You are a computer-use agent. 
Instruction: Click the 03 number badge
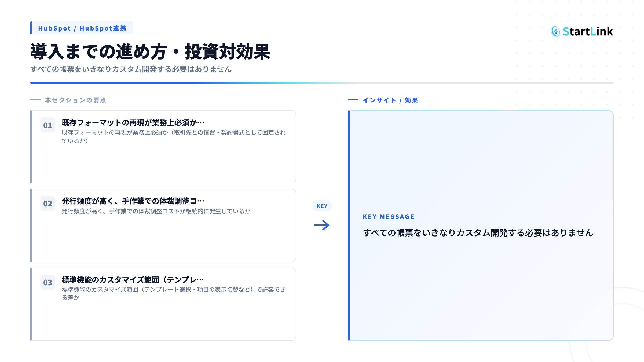coord(48,282)
